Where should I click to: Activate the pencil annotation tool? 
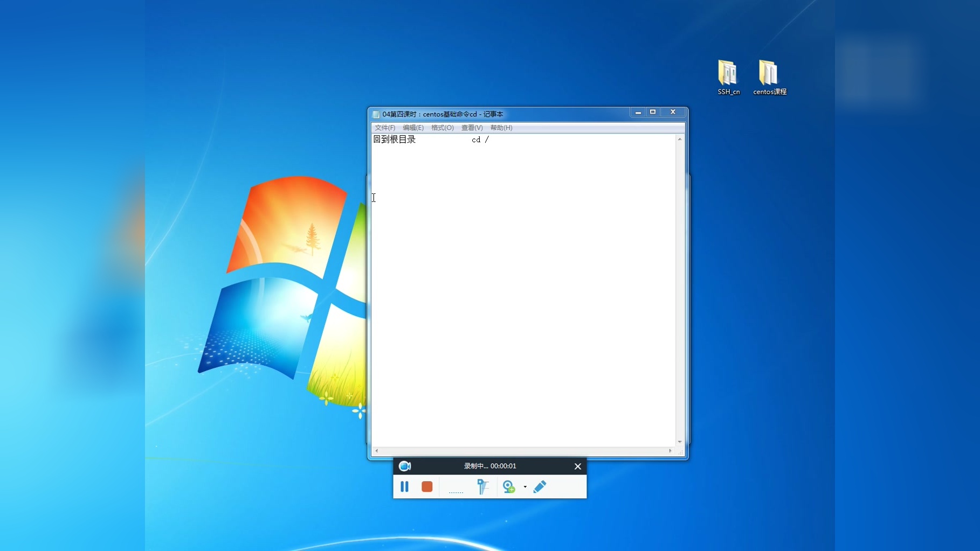tap(540, 487)
